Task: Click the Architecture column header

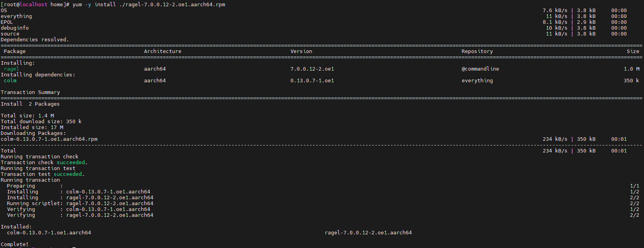Action: [x=163, y=51]
